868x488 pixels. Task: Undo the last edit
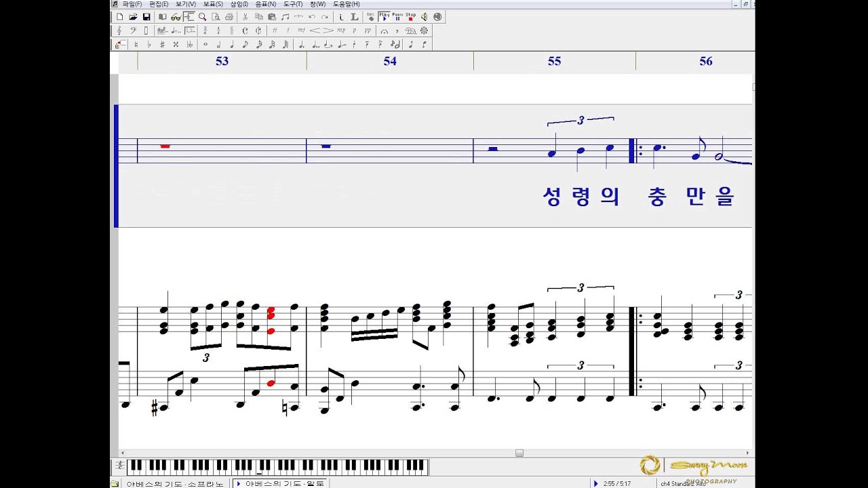(312, 17)
